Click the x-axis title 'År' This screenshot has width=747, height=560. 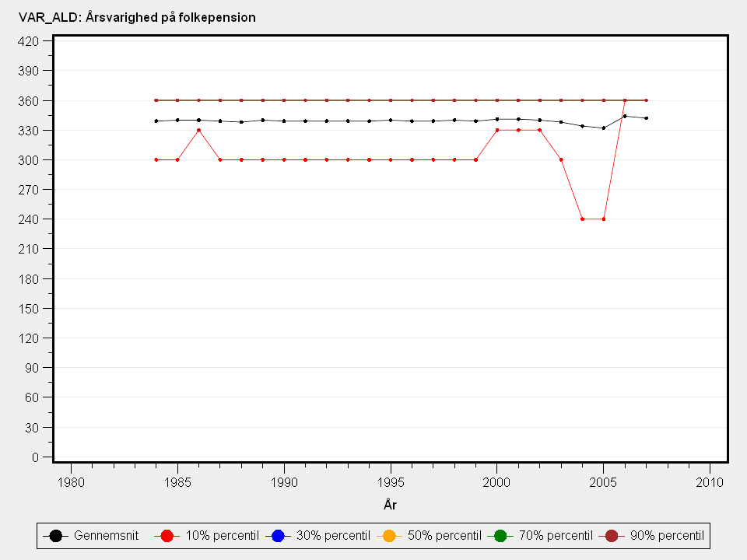pos(391,506)
